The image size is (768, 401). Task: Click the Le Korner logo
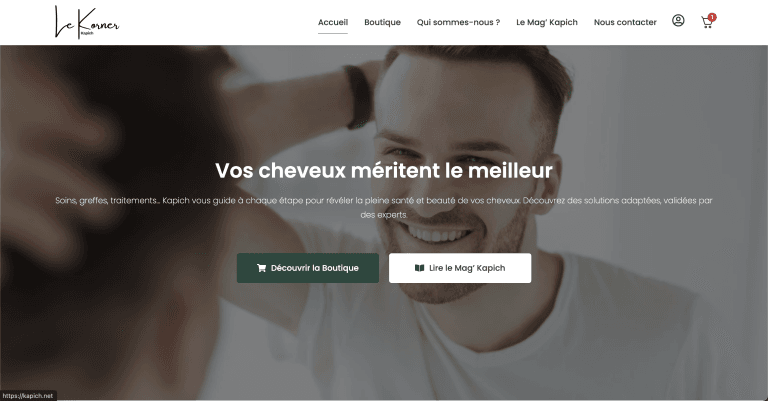pyautogui.click(x=87, y=22)
